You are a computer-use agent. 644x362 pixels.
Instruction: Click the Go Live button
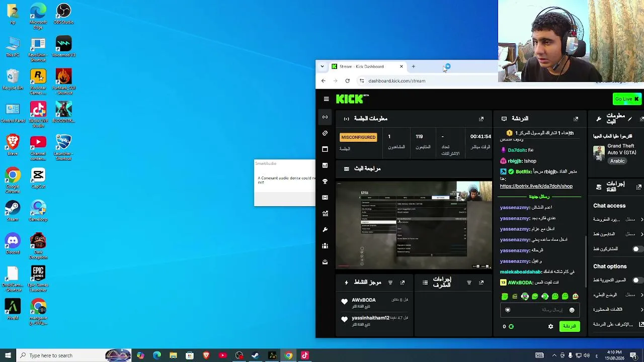click(x=627, y=99)
